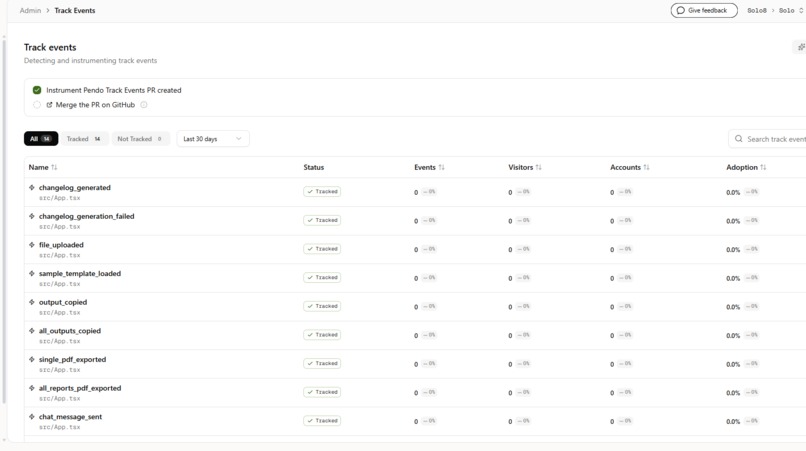Open the Solo workspace switcher chevrons
The width and height of the screenshot is (806, 451).
pyautogui.click(x=801, y=10)
